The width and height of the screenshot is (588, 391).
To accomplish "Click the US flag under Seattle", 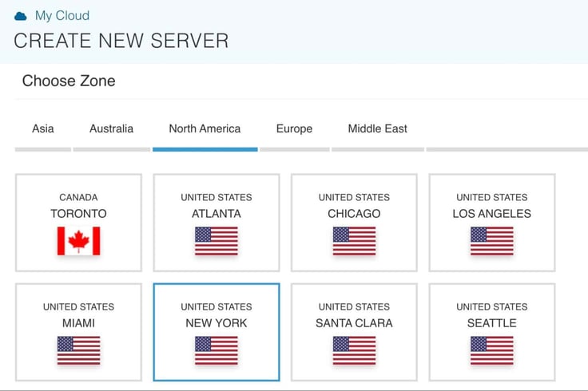I will pos(492,350).
